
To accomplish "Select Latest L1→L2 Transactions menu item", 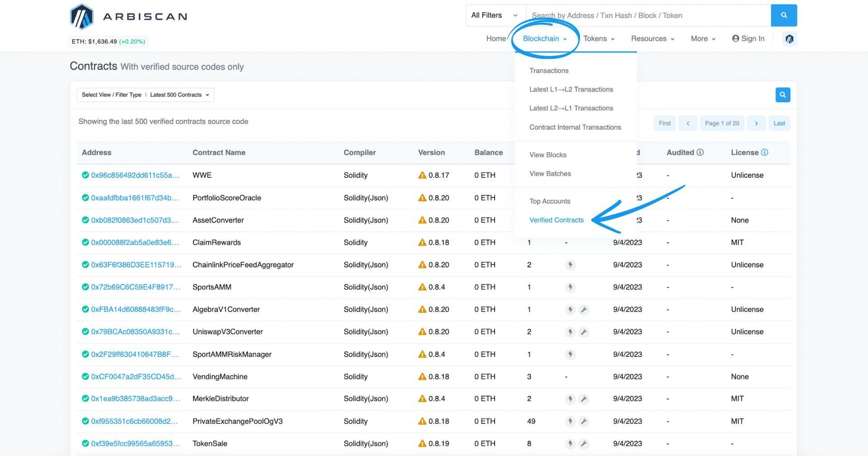I will [x=571, y=90].
